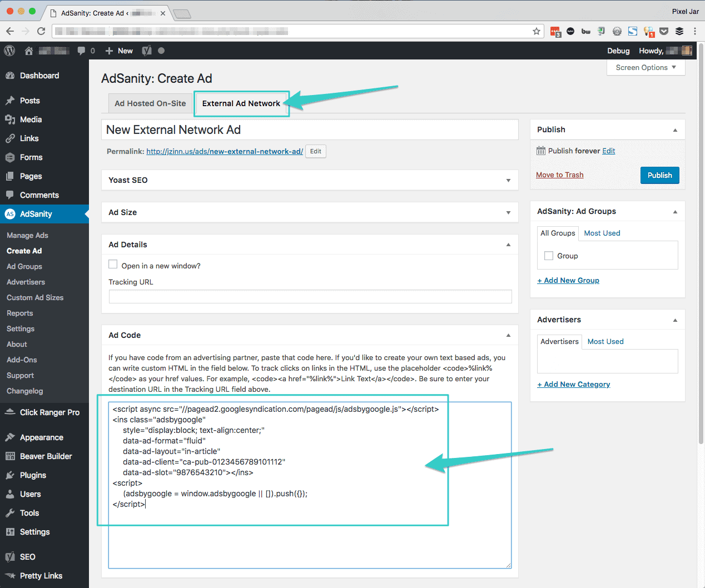Click the Debug admin bar item
This screenshot has height=588, width=705.
pos(618,51)
